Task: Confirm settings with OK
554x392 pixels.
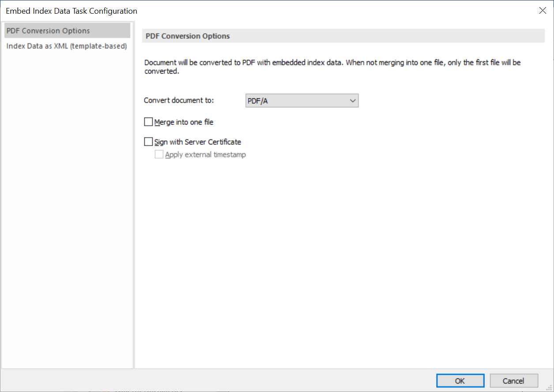Action: pos(460,381)
